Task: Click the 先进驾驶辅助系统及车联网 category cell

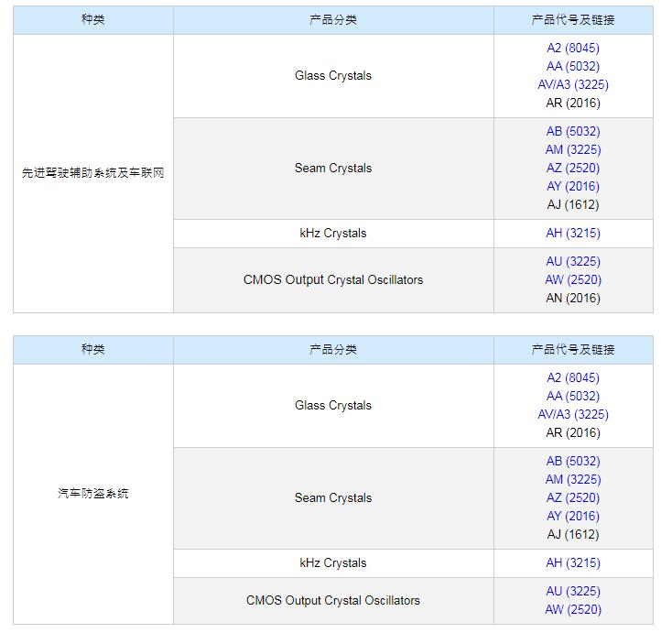Action: point(93,173)
